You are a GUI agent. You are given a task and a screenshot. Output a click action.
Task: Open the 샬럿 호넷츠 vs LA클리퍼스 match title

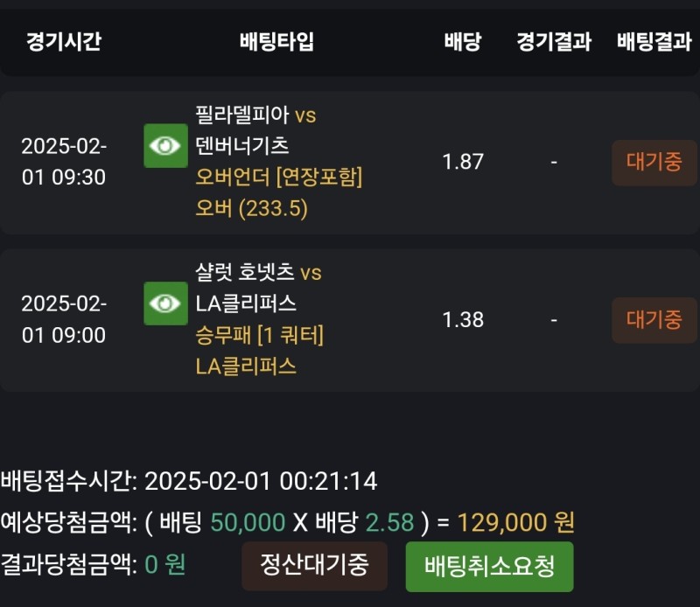tap(258, 288)
